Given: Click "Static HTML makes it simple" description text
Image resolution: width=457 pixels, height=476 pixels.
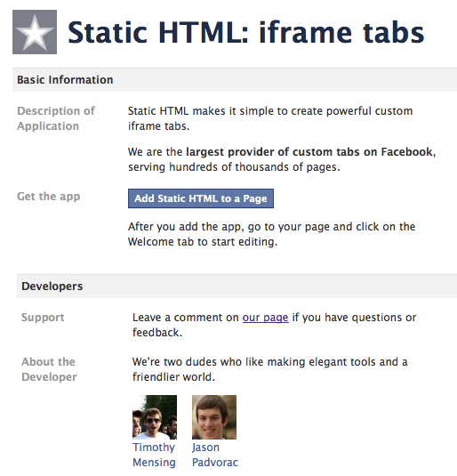Looking at the screenshot, I should click(270, 118).
